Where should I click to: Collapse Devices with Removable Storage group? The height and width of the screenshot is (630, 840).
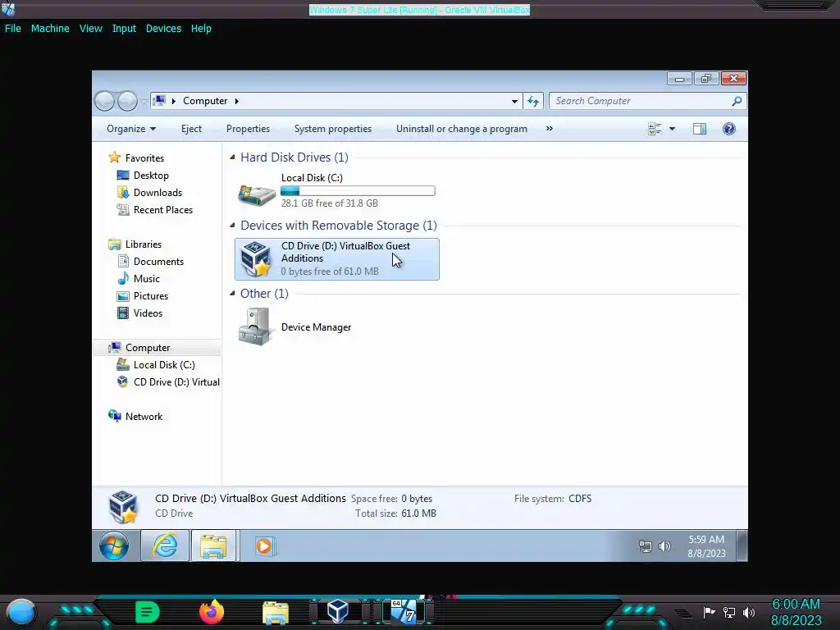click(x=232, y=225)
